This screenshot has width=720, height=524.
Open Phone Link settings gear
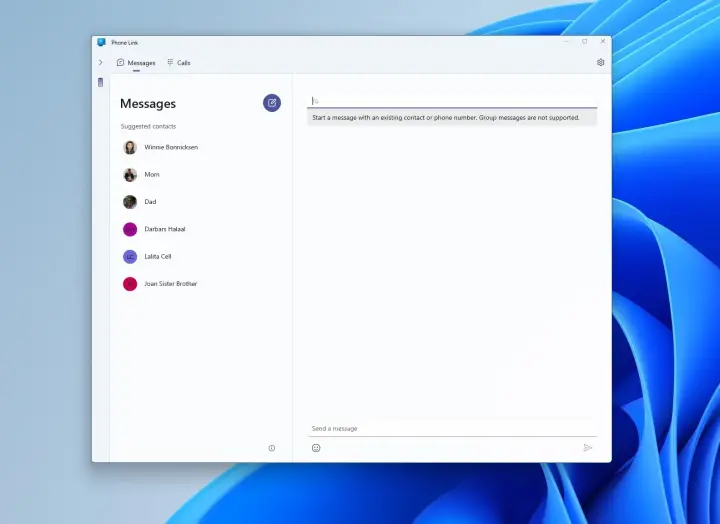600,62
